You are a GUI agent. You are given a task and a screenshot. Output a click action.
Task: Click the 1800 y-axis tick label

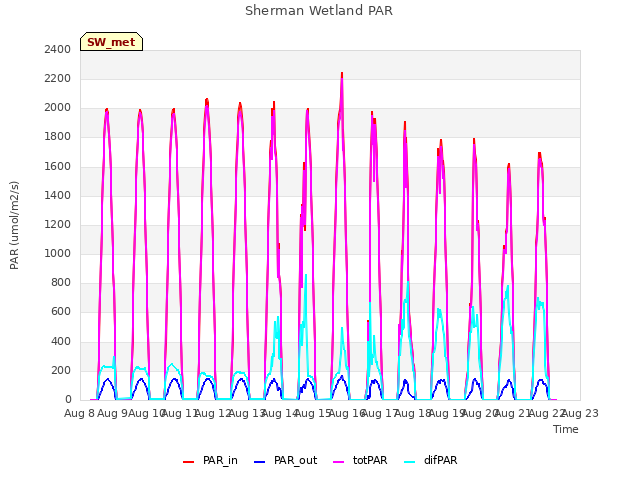tap(58, 137)
